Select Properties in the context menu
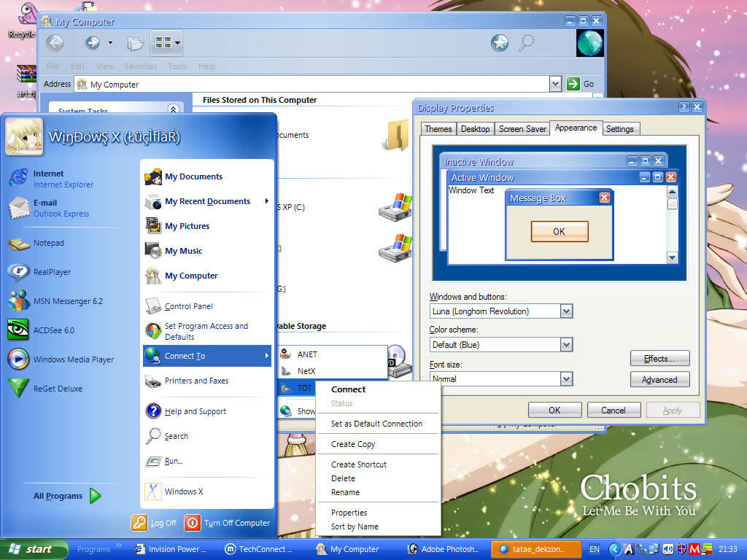This screenshot has height=560, width=747. point(349,513)
